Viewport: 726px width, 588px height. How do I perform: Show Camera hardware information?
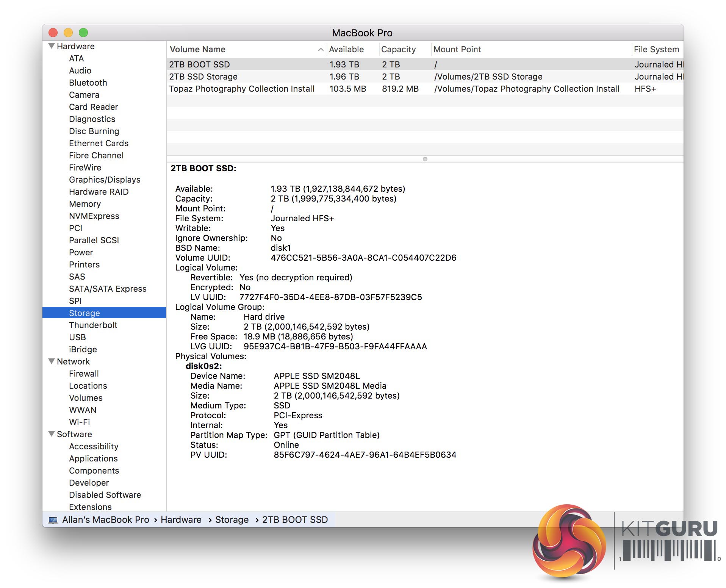(84, 95)
